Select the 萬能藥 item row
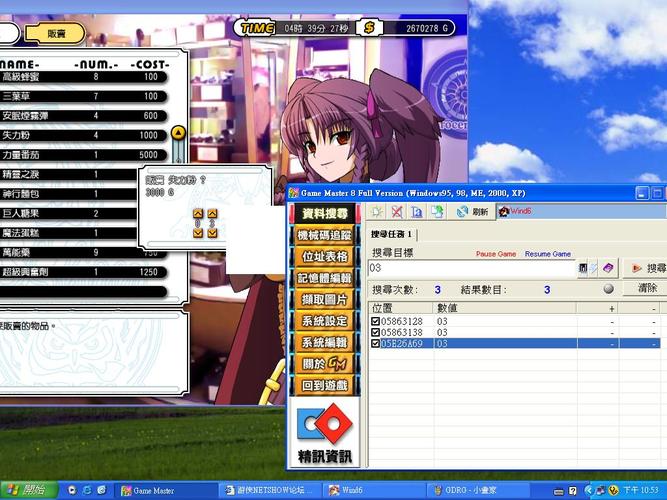Screen dimensions: 667x500 pos(83,253)
